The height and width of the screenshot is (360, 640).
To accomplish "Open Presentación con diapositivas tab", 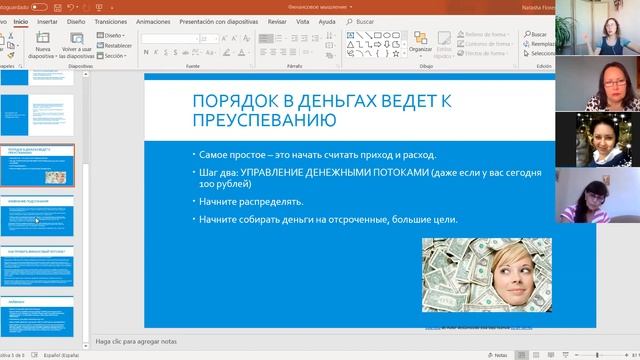I will [219, 22].
